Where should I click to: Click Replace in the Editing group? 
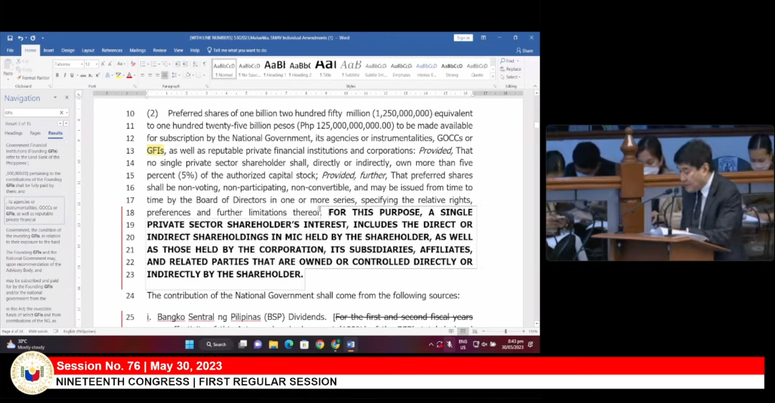511,69
